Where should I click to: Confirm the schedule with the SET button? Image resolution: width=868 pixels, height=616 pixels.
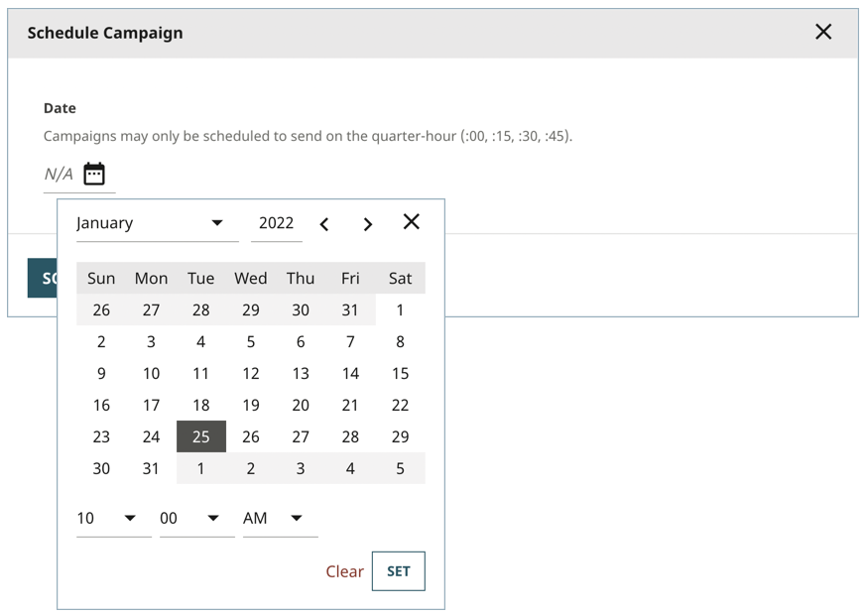coord(398,571)
